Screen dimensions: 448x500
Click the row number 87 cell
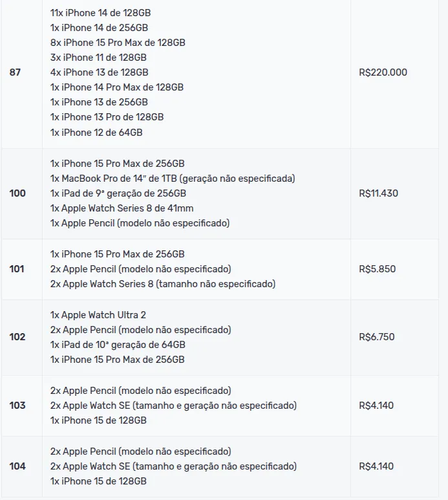pyautogui.click(x=15, y=72)
